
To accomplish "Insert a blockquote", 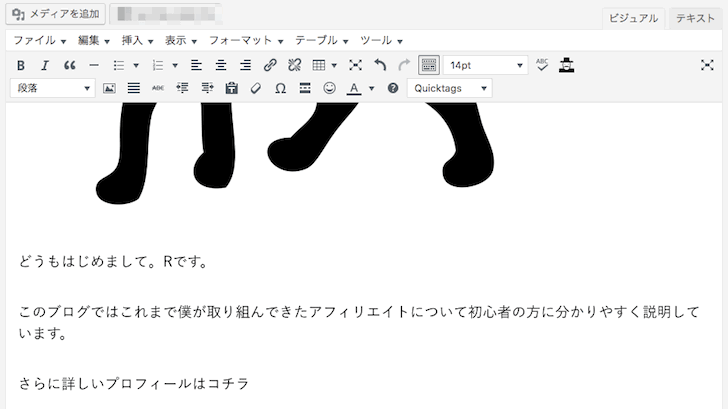I will [x=69, y=65].
